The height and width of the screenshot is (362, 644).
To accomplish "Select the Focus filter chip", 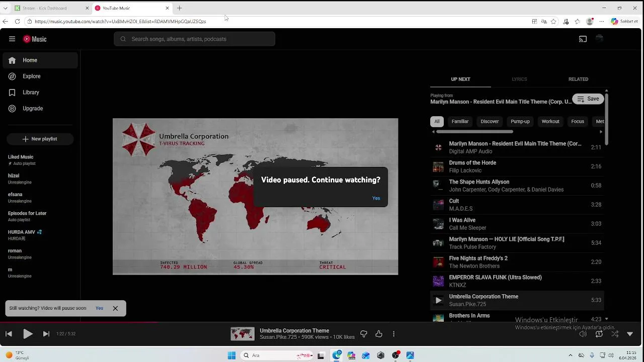I will point(578,122).
